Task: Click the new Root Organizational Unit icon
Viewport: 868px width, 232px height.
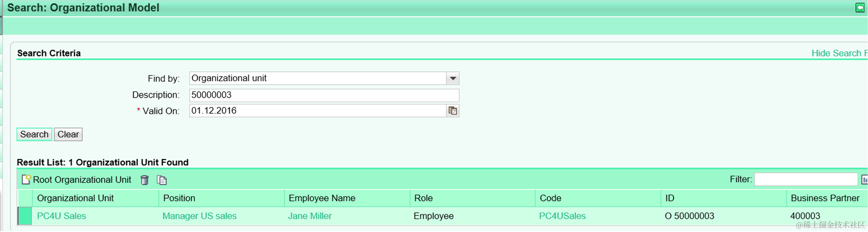Action: pyautogui.click(x=26, y=179)
